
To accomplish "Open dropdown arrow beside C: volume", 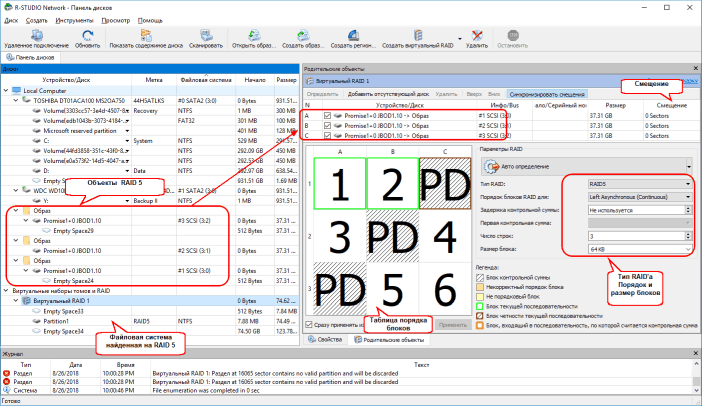I will 127,141.
